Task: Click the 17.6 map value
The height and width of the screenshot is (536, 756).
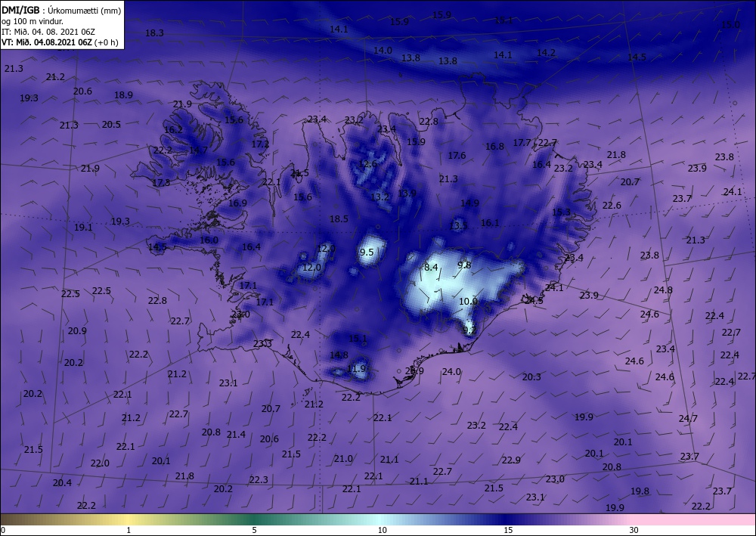Action: coord(457,155)
